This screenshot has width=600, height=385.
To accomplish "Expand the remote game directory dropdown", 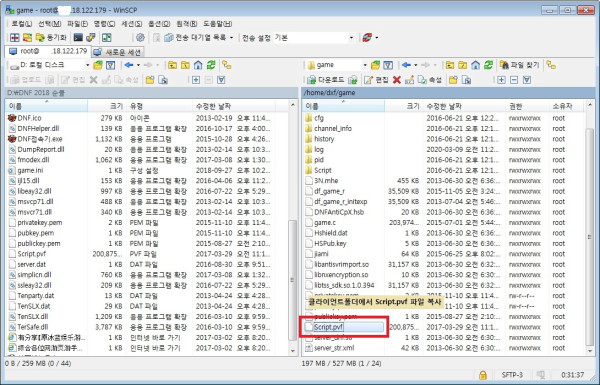I will [365, 65].
